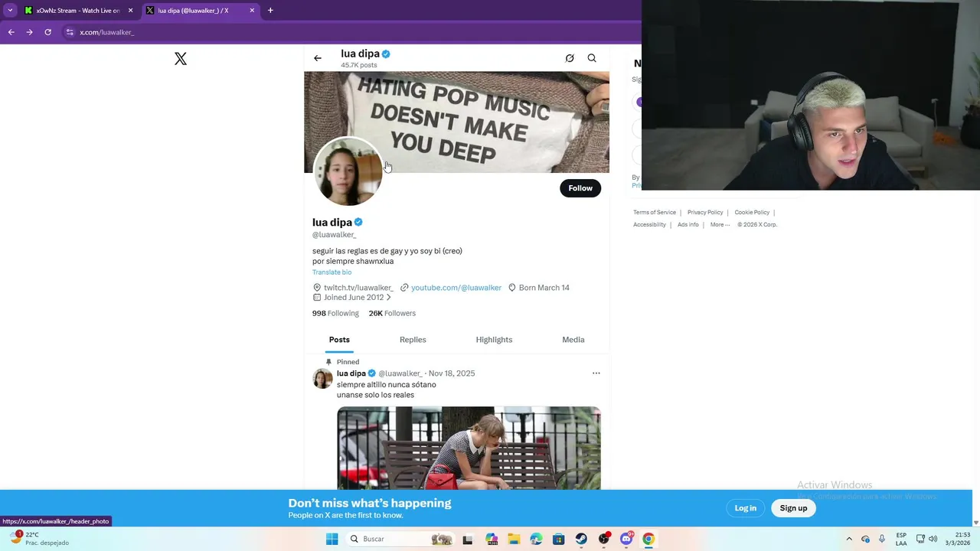
Task: Open the pinned post more options menu
Action: [x=596, y=373]
